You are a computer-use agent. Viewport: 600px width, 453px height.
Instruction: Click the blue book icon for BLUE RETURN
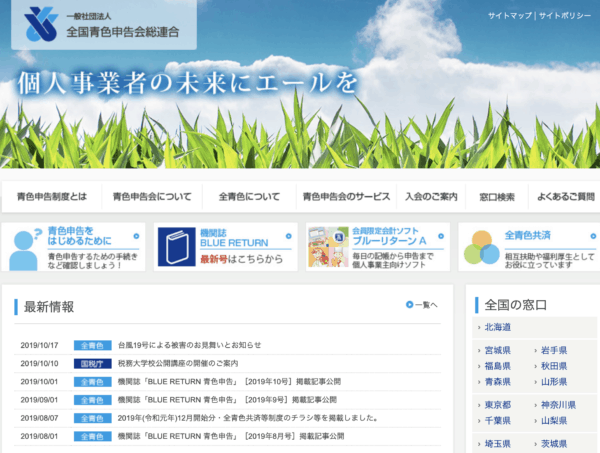(x=175, y=248)
